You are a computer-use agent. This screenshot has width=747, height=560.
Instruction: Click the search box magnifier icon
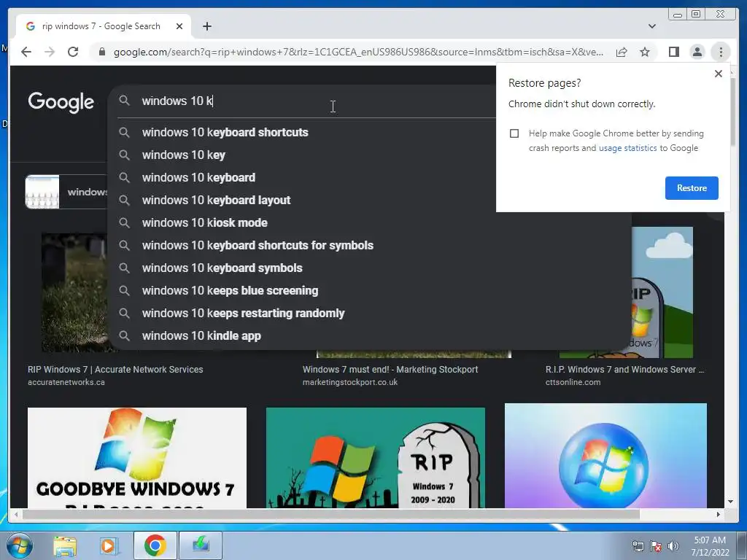pyautogui.click(x=124, y=101)
